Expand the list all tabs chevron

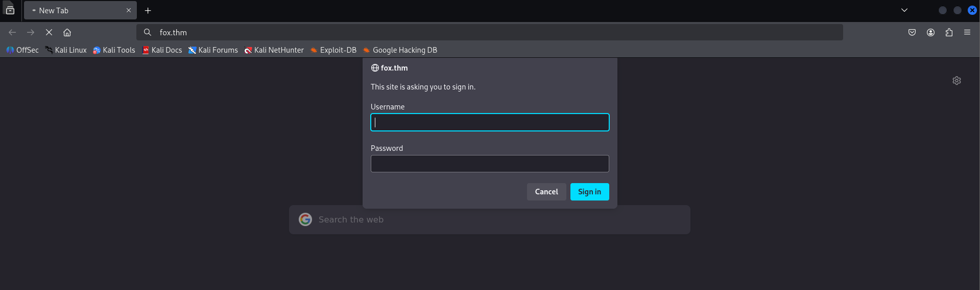(x=904, y=10)
